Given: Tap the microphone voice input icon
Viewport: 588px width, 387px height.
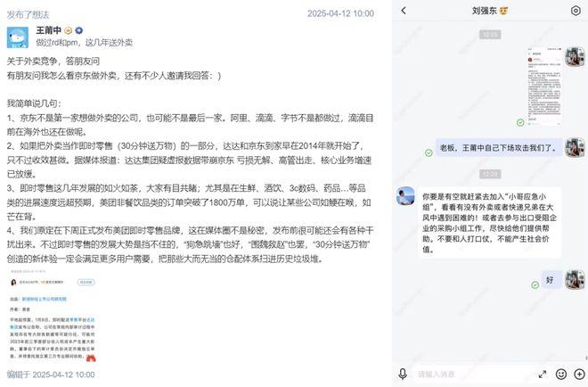Looking at the screenshot, I should (403, 374).
